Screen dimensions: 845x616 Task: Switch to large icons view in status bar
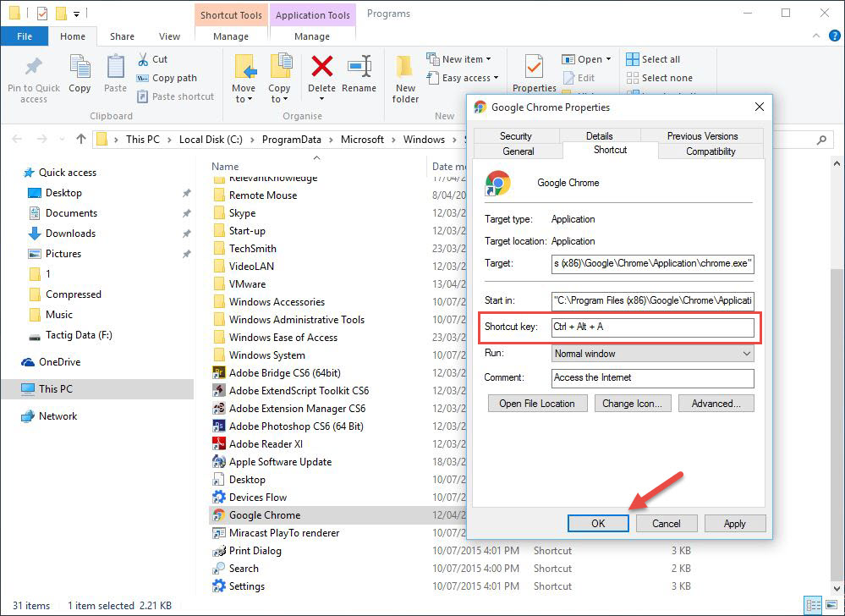coord(831,605)
